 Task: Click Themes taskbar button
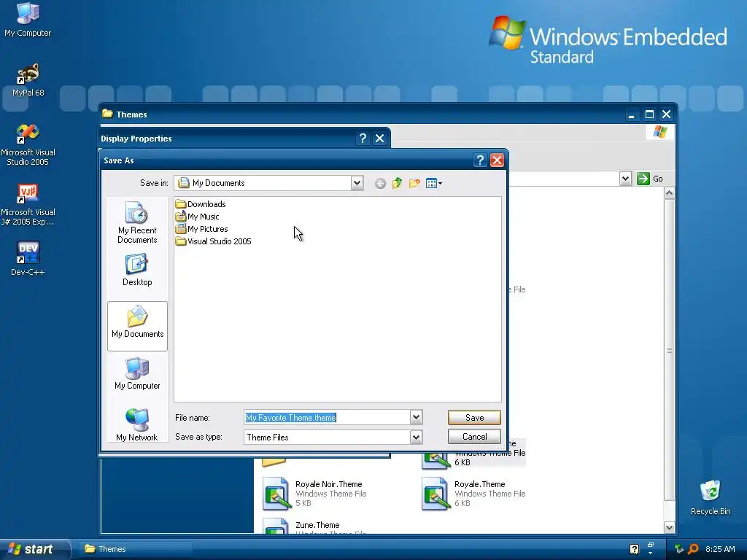pyautogui.click(x=136, y=549)
